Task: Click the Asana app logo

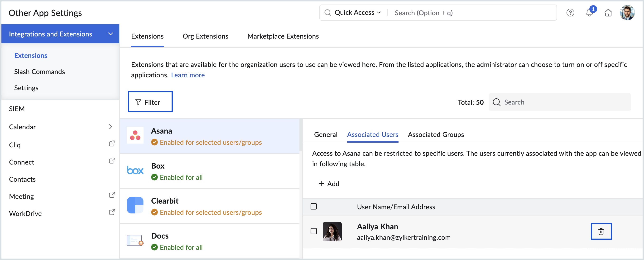Action: [x=135, y=135]
